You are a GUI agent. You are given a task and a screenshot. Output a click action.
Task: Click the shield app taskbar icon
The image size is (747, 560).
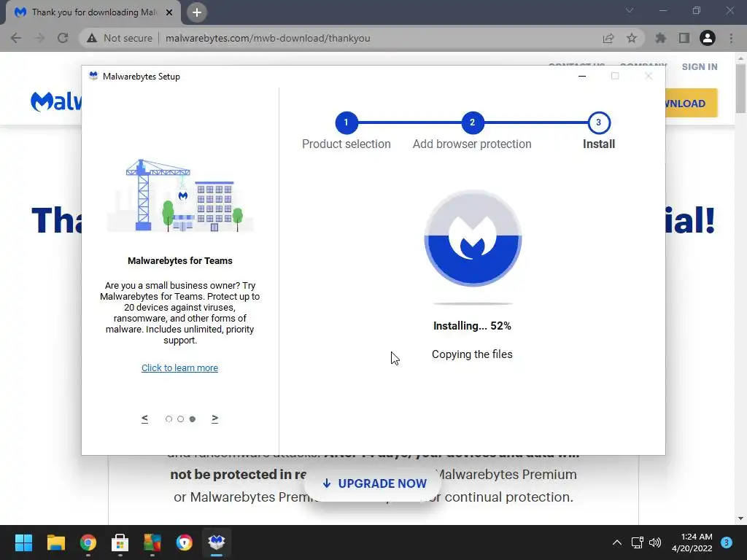(x=185, y=542)
